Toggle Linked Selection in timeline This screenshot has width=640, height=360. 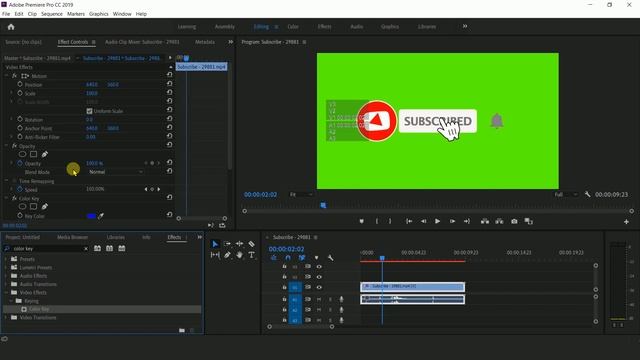(x=302, y=258)
